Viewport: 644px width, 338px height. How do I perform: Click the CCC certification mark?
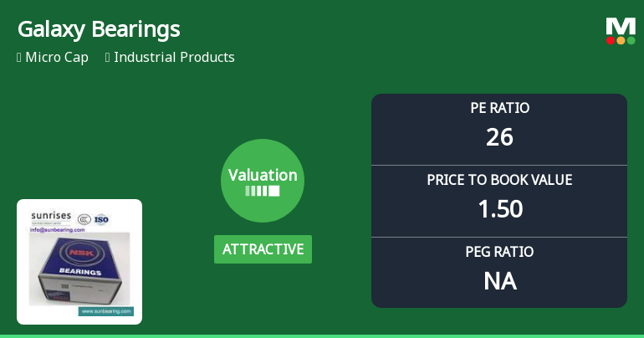click(x=84, y=219)
